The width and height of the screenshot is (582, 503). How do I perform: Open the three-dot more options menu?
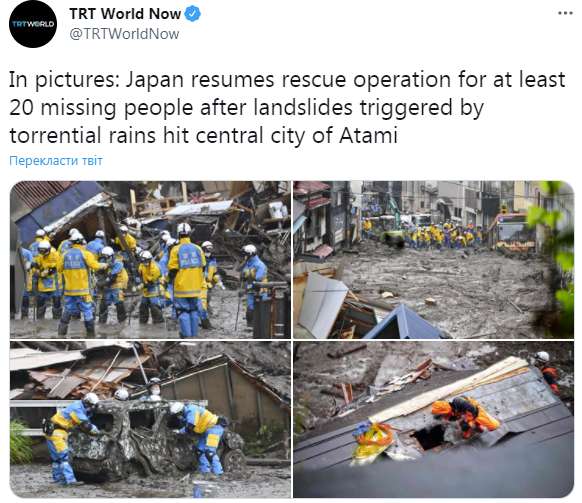565,13
